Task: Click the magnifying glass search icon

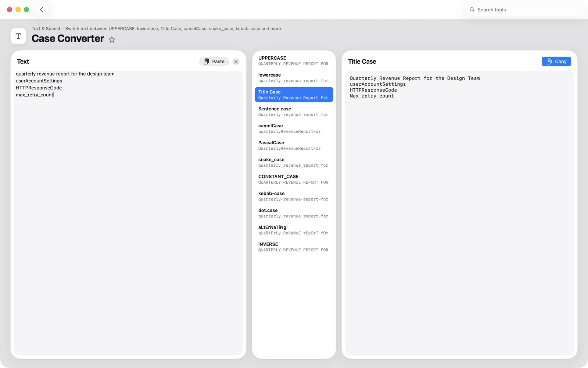Action: (x=472, y=10)
